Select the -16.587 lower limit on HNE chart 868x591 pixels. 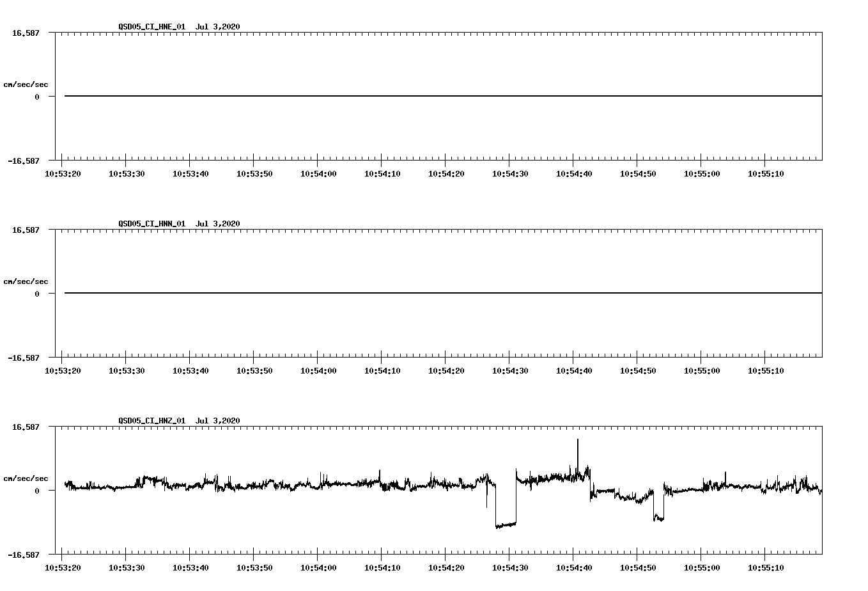pyautogui.click(x=24, y=161)
